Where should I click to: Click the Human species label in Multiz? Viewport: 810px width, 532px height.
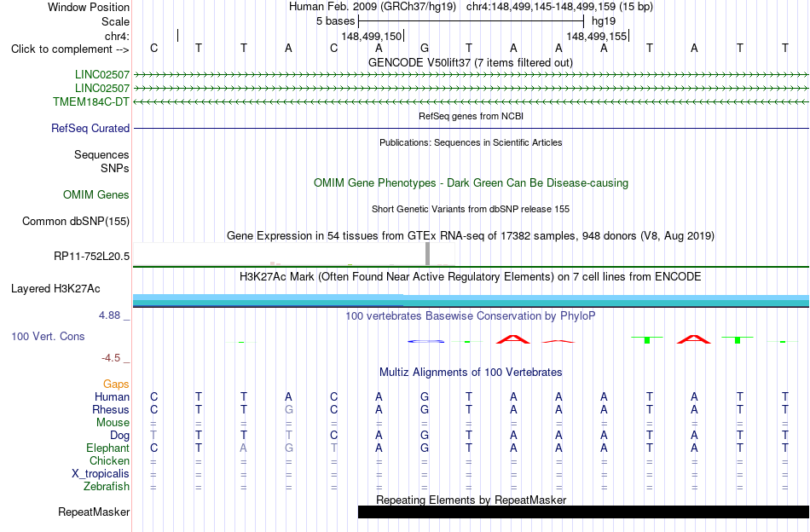click(x=112, y=396)
